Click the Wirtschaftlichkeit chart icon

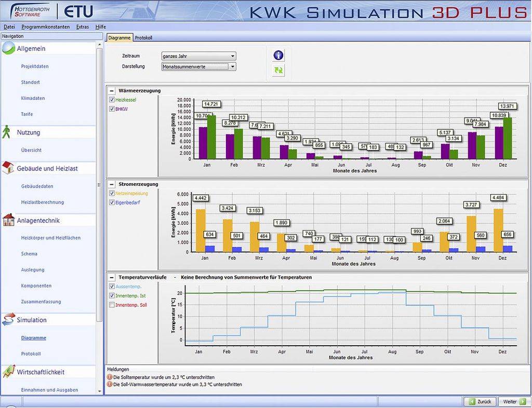click(x=8, y=371)
